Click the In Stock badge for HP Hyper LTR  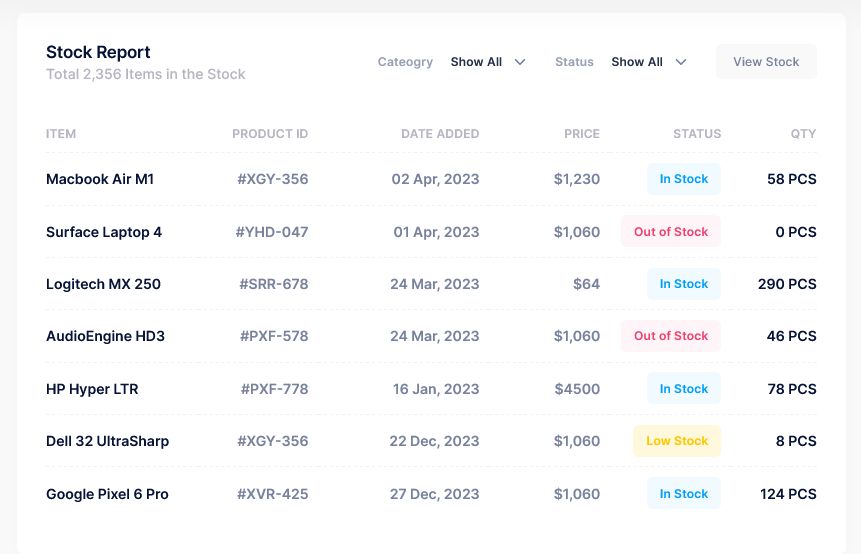point(684,388)
